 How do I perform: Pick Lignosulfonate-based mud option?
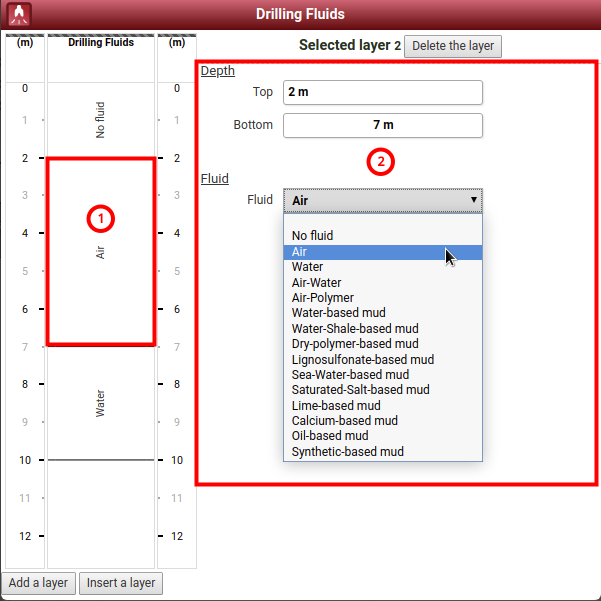coord(362,359)
